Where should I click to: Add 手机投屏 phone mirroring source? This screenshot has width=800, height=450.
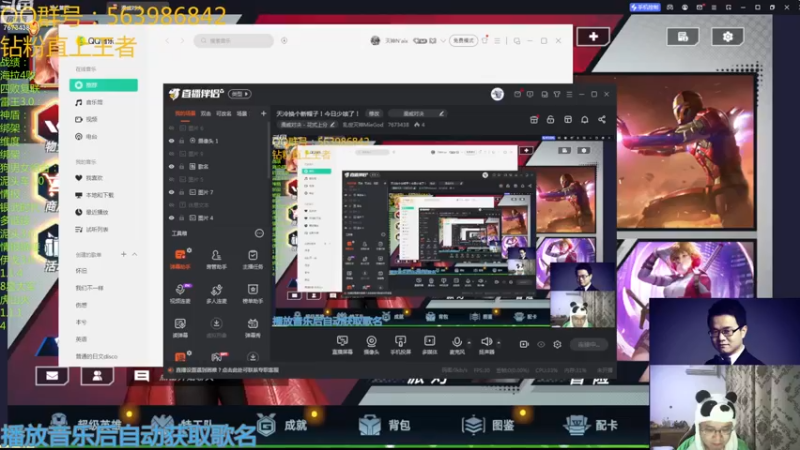pyautogui.click(x=401, y=344)
